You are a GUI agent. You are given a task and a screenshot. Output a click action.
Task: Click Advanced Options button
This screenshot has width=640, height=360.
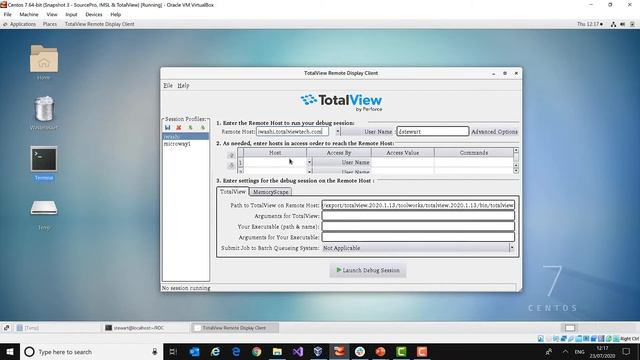coord(494,131)
